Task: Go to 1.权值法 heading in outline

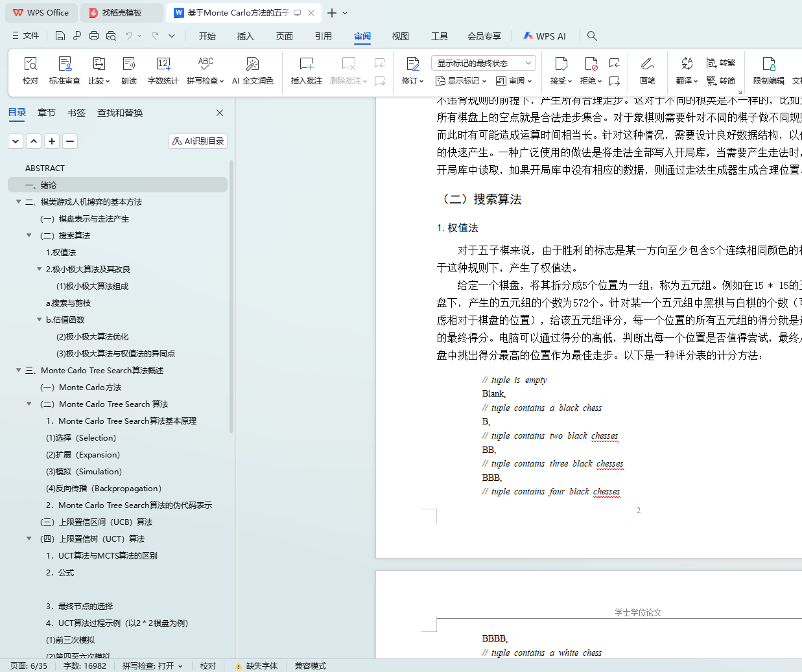Action: 61,252
